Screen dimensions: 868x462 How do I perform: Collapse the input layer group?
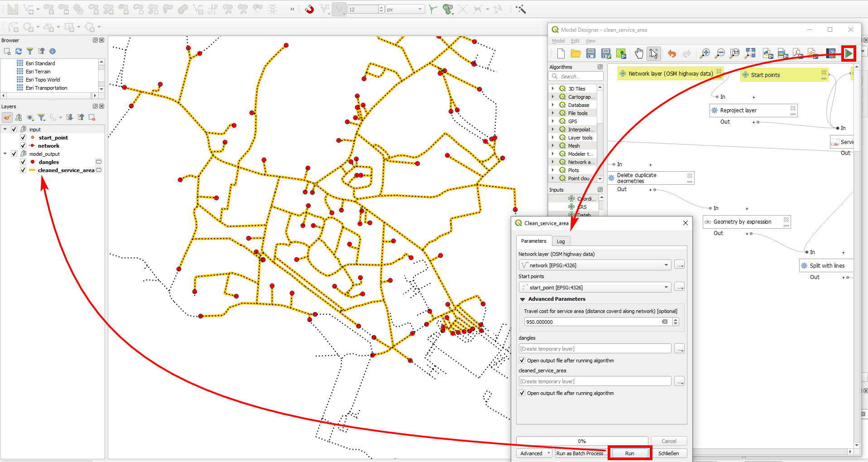(x=5, y=129)
